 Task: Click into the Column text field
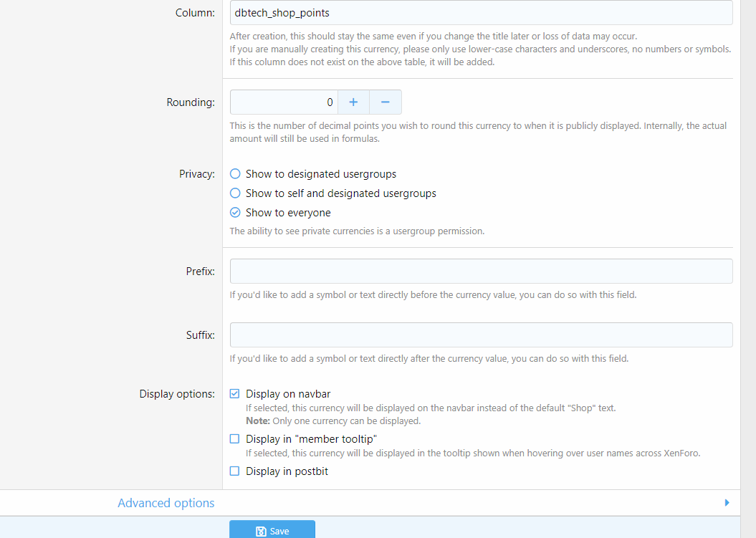(x=481, y=13)
